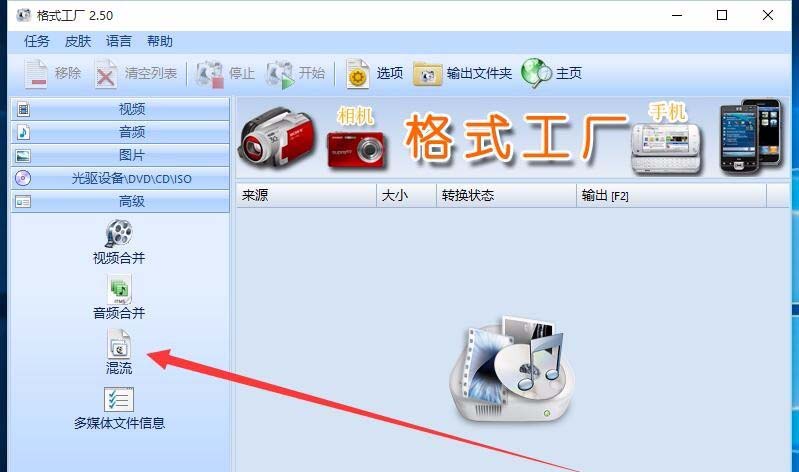Click the picture icon beside 图片
This screenshot has height=472, width=799.
(x=23, y=155)
